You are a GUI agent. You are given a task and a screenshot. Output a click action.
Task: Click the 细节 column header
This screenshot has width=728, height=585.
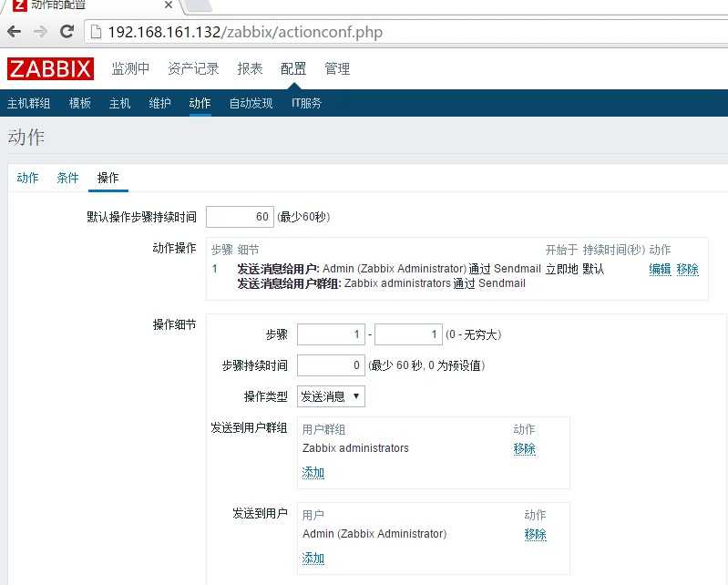coord(249,250)
